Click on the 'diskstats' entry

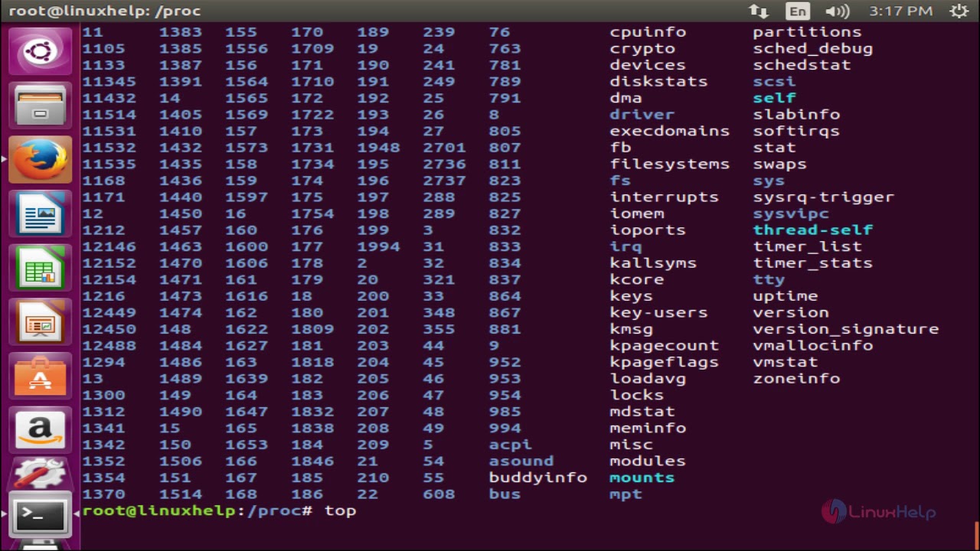point(658,81)
